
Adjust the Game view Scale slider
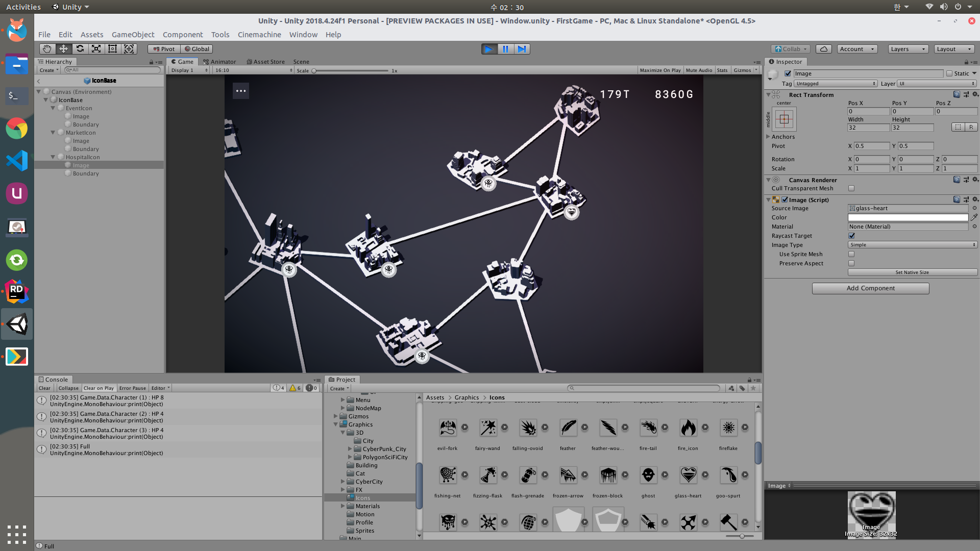pyautogui.click(x=350, y=71)
